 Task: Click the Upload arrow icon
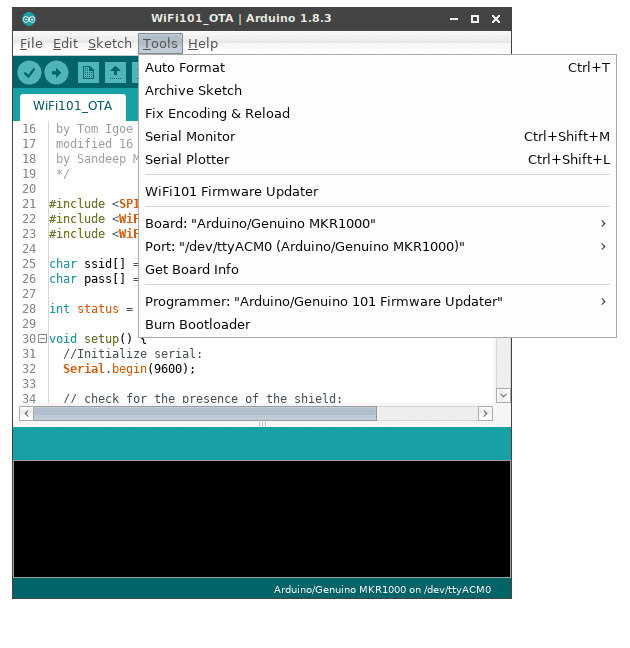(57, 72)
